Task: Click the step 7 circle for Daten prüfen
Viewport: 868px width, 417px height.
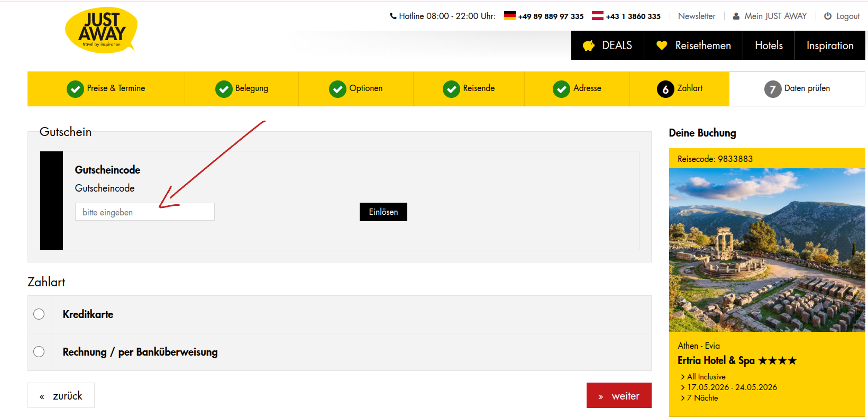Action: [x=773, y=89]
